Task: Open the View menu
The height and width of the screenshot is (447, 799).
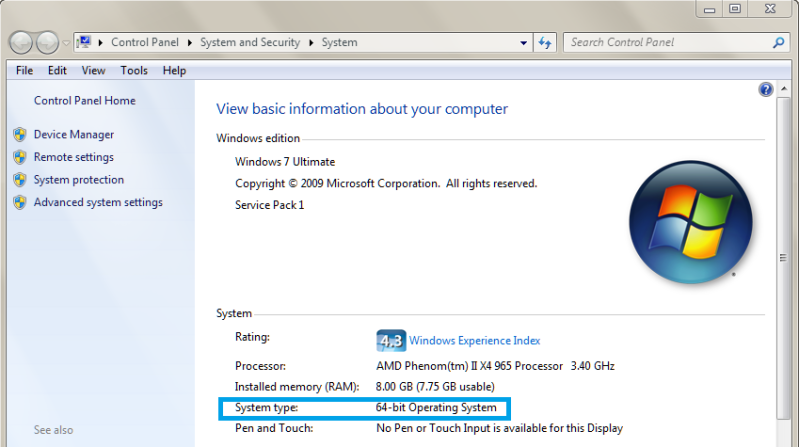Action: tap(93, 70)
